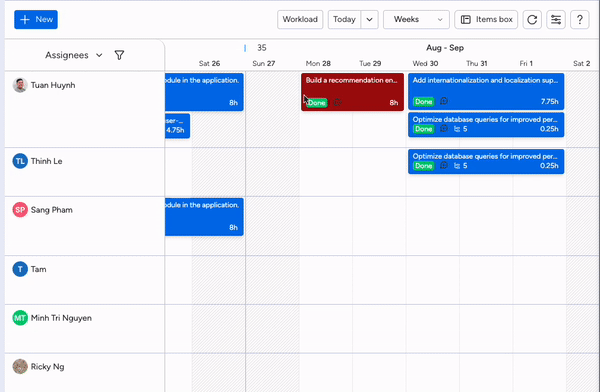The height and width of the screenshot is (392, 600).
Task: Click the refresh icon in toolbar
Action: 532,20
